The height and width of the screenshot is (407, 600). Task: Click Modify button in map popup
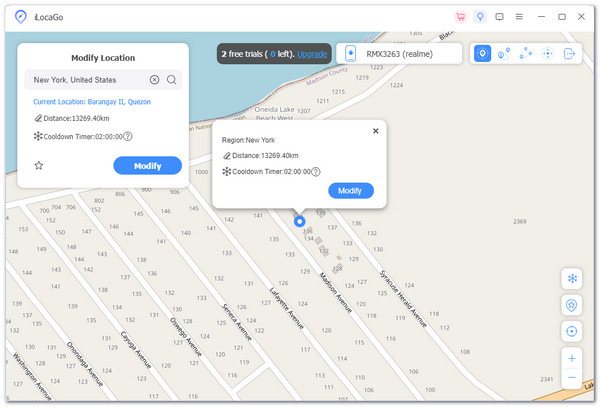click(351, 190)
